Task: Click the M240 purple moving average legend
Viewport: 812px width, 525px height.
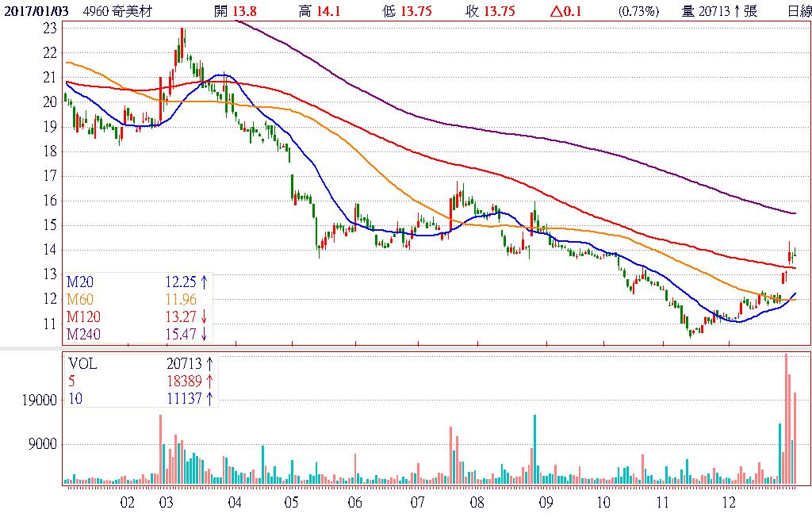Action: 82,334
